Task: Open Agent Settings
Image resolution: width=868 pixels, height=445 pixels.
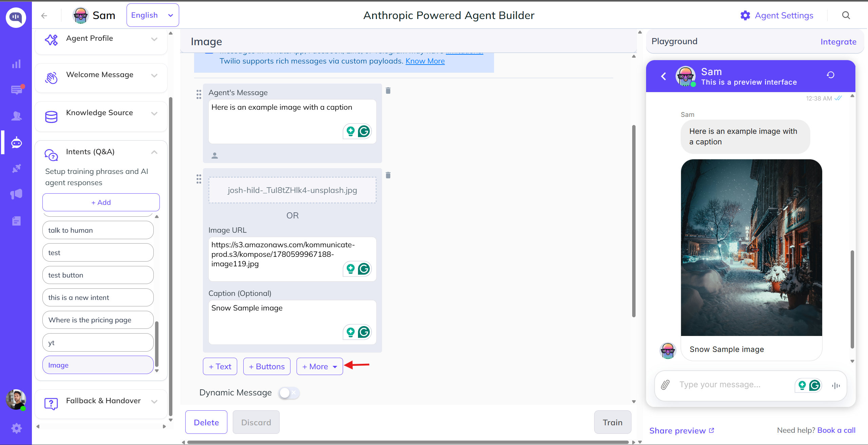Action: point(777,15)
